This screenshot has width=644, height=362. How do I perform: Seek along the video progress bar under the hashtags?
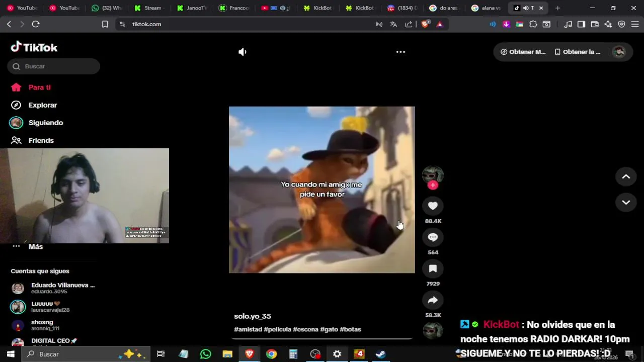(x=322, y=338)
